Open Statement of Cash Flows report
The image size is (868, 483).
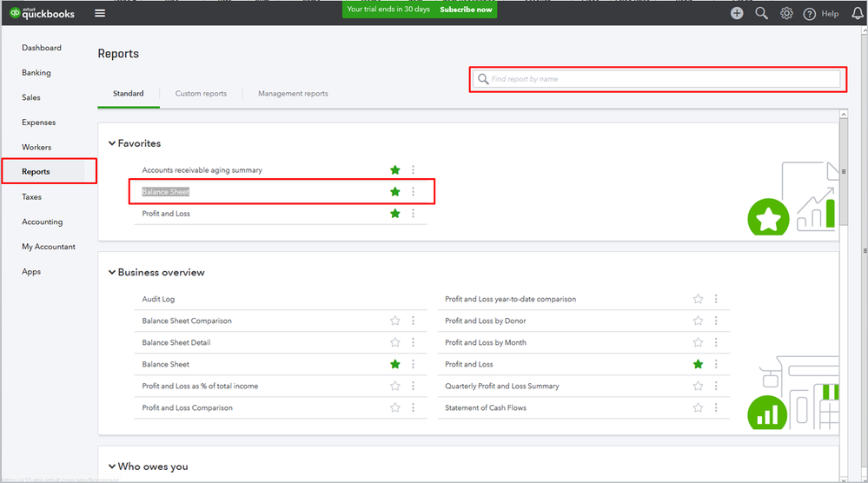pyautogui.click(x=486, y=407)
